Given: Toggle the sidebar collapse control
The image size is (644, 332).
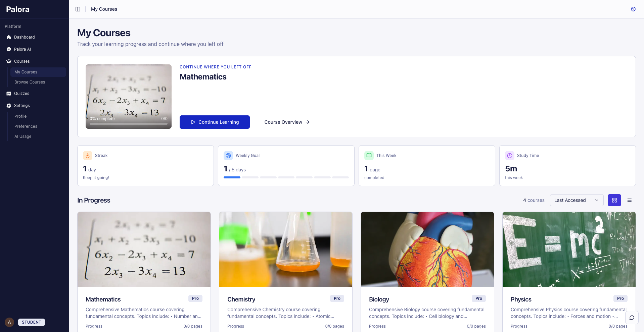Looking at the screenshot, I should pyautogui.click(x=78, y=9).
